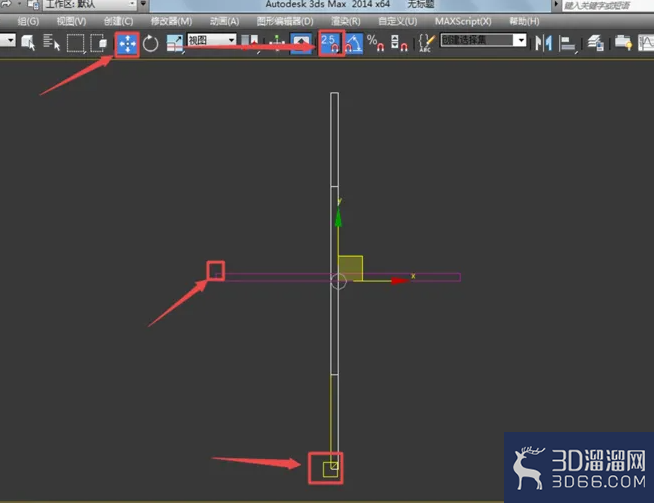Viewport: 654px width, 503px height.
Task: Click the 创建选择集 selection set field
Action: (x=476, y=40)
